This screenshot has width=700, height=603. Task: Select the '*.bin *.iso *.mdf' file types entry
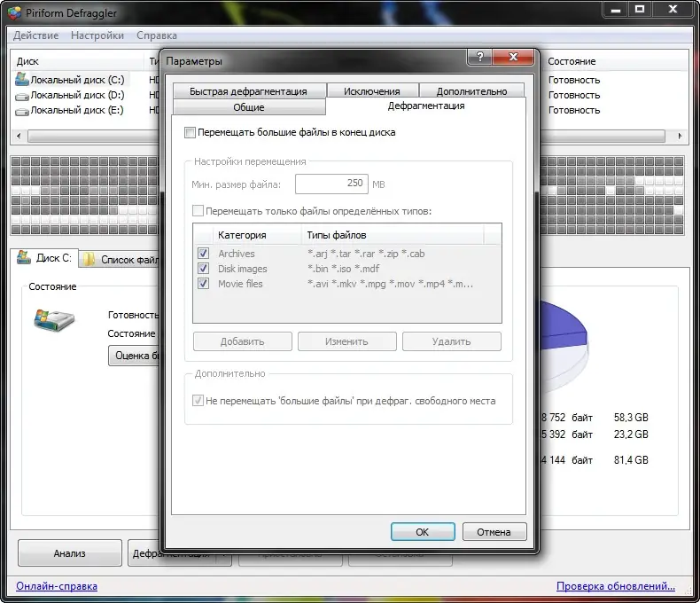(343, 269)
